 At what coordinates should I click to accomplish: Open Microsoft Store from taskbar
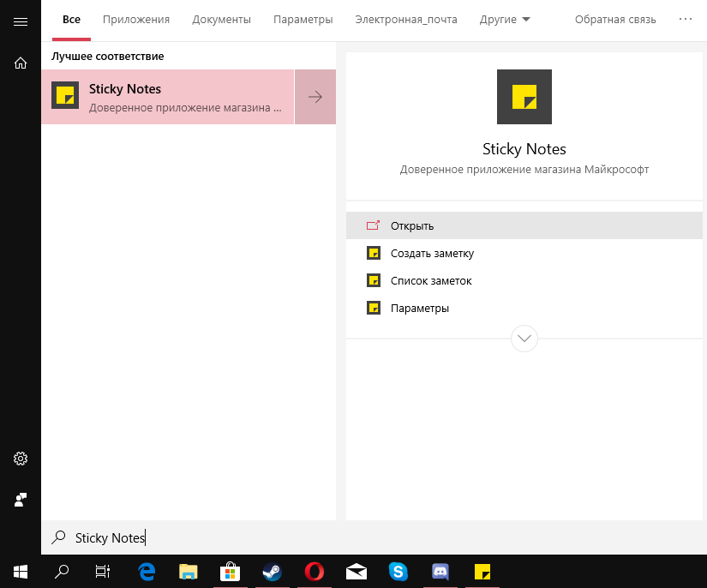pyautogui.click(x=230, y=571)
